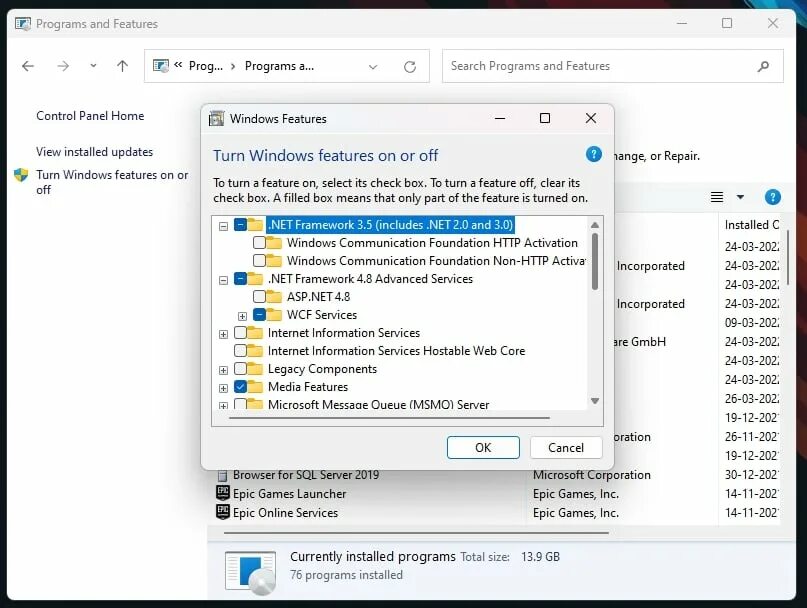Collapse .NET Framework 4.8 Advanced Services node
Image resolution: width=807 pixels, height=608 pixels.
[223, 280]
